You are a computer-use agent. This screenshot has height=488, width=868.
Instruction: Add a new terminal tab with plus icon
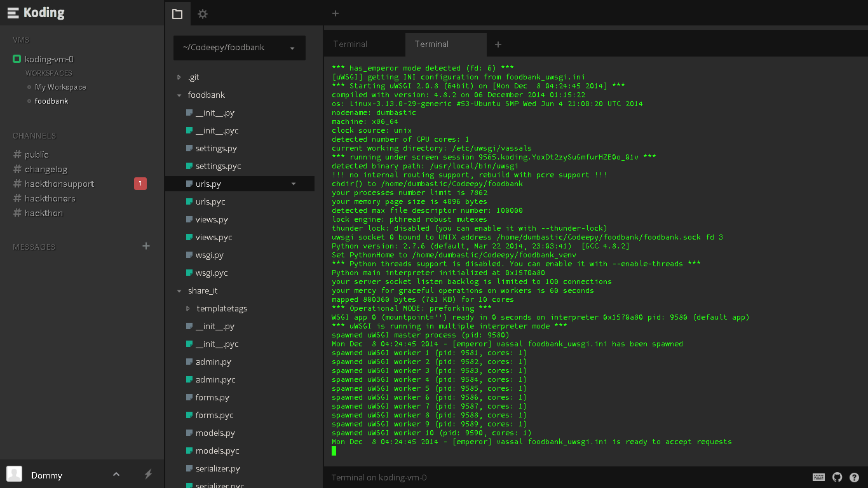coord(498,44)
